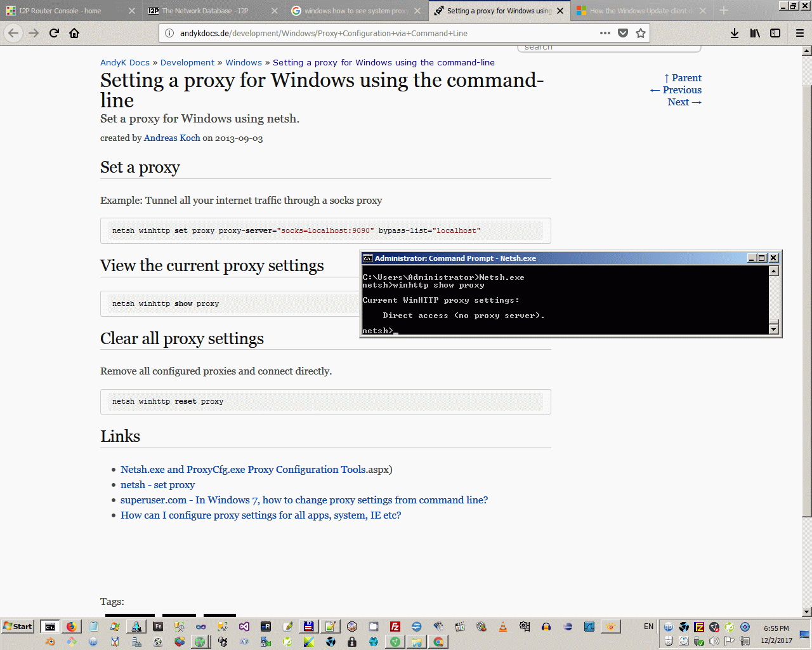Open Development breadcrumb link
812x650 pixels.
click(x=187, y=62)
